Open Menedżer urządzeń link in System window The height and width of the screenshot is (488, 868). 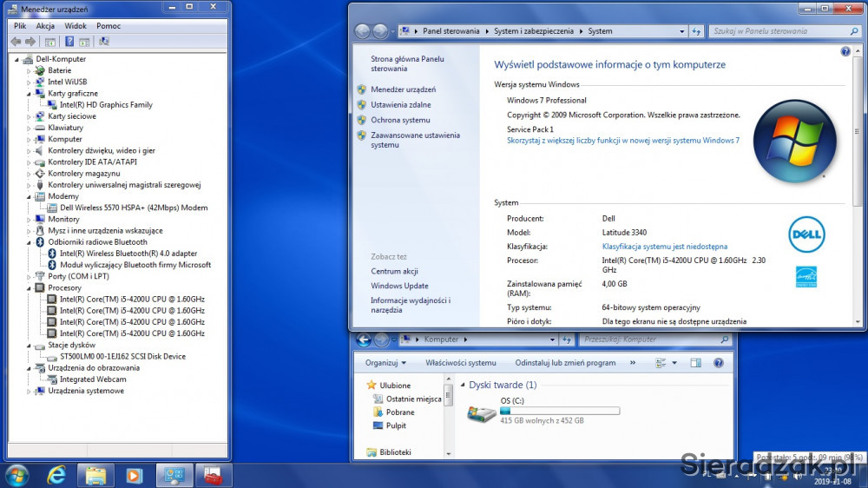click(403, 89)
